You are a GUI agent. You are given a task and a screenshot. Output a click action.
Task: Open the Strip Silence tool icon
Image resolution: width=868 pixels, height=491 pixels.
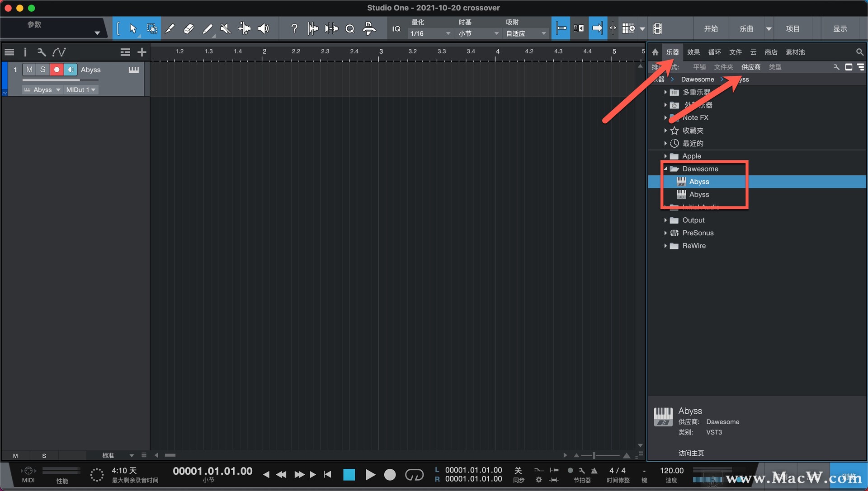point(313,29)
